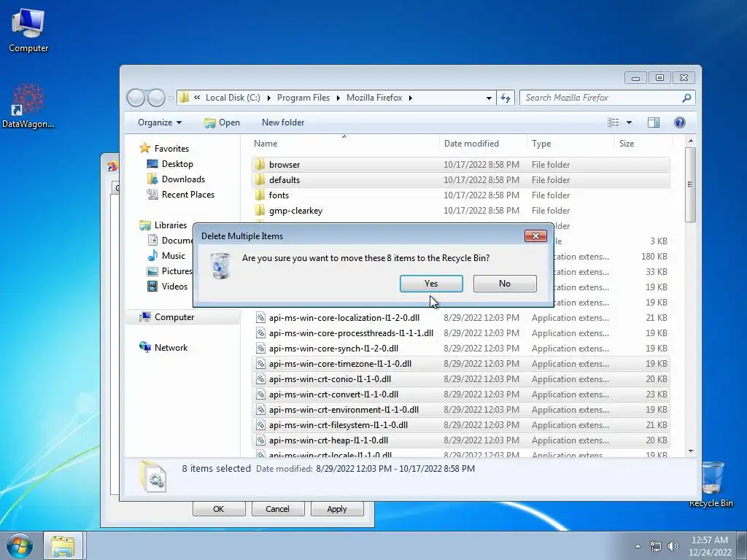Toggle the preview pane
This screenshot has width=747, height=560.
point(654,122)
